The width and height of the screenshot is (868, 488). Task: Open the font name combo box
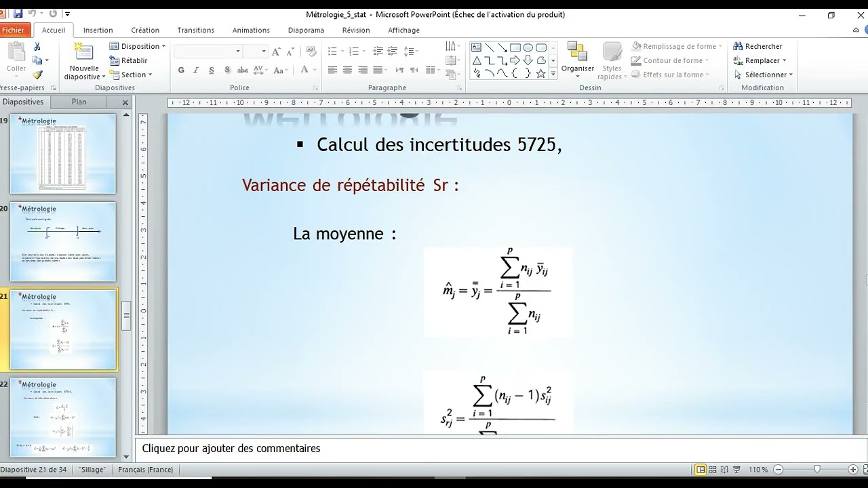(x=208, y=52)
